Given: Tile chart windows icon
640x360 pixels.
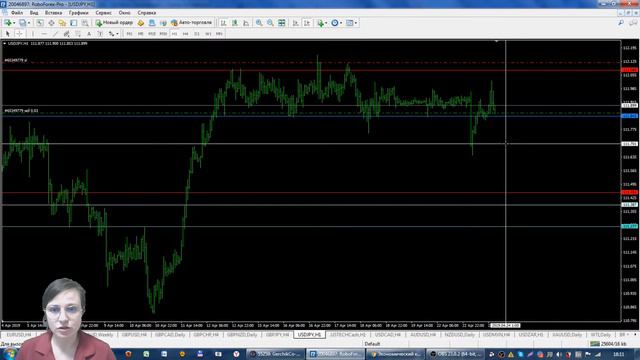Looking at the screenshot, I should tap(282, 23).
